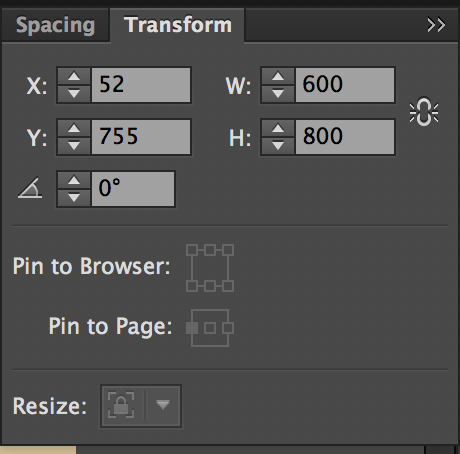Open the Resize dropdown arrow

163,405
